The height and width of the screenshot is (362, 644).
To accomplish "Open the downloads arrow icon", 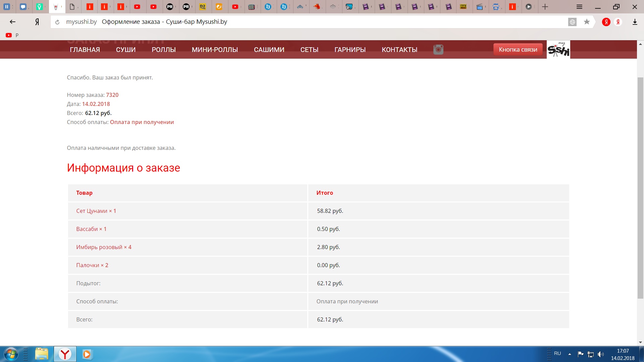I will [x=635, y=22].
